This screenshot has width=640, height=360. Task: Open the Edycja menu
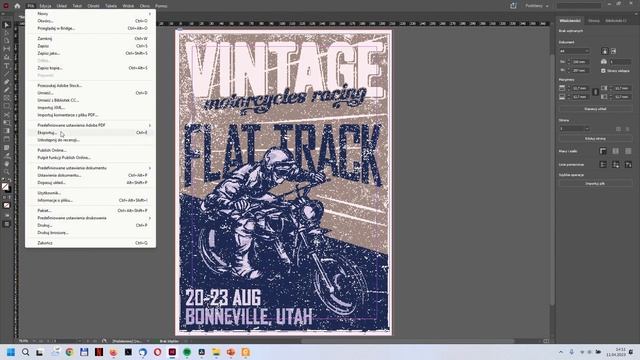tap(45, 6)
